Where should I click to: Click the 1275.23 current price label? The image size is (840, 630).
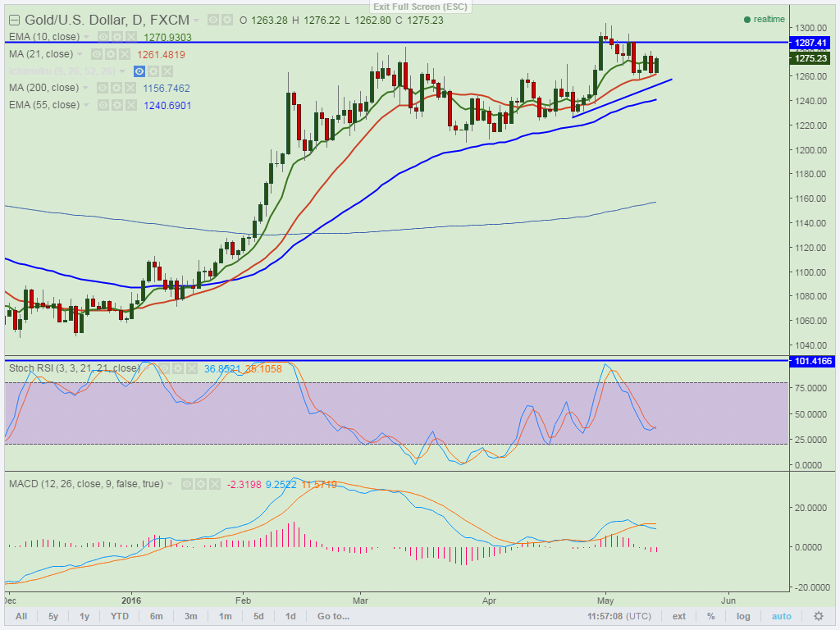810,58
